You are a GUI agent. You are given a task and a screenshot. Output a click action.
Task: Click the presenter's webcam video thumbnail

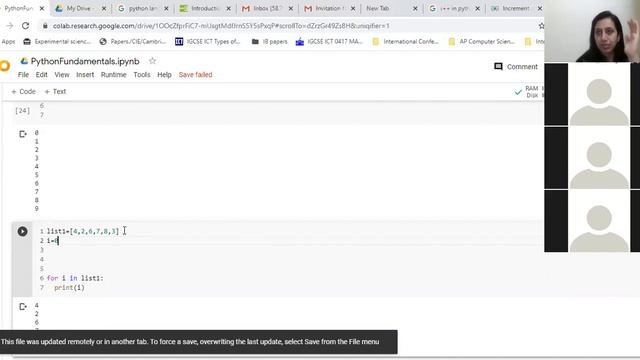592,31
